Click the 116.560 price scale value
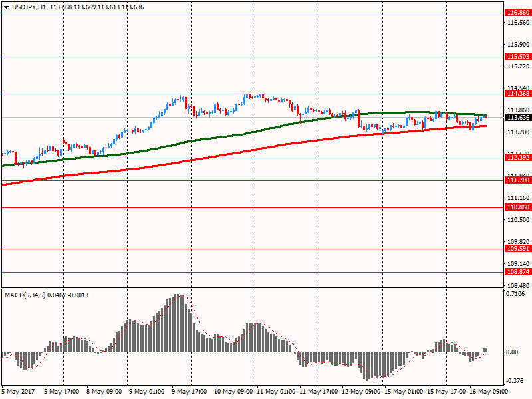Screen dimensions: 532x399 tap(518, 23)
